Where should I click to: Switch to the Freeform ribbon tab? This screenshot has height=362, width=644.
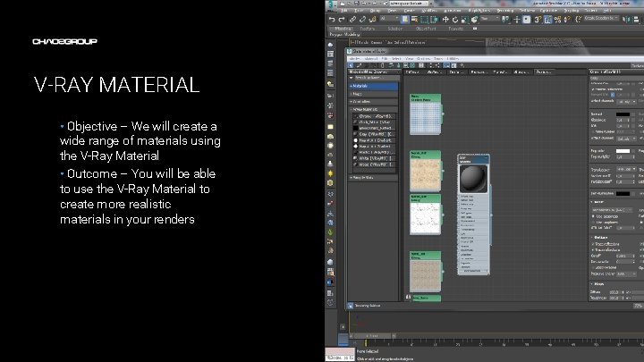click(x=368, y=29)
